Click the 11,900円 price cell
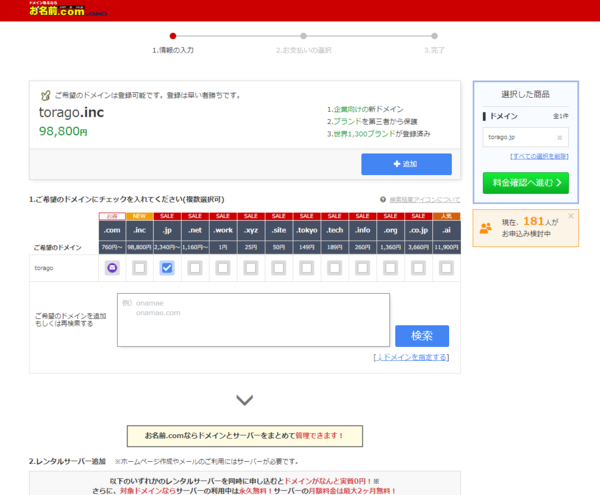The image size is (600, 495). pos(447,248)
